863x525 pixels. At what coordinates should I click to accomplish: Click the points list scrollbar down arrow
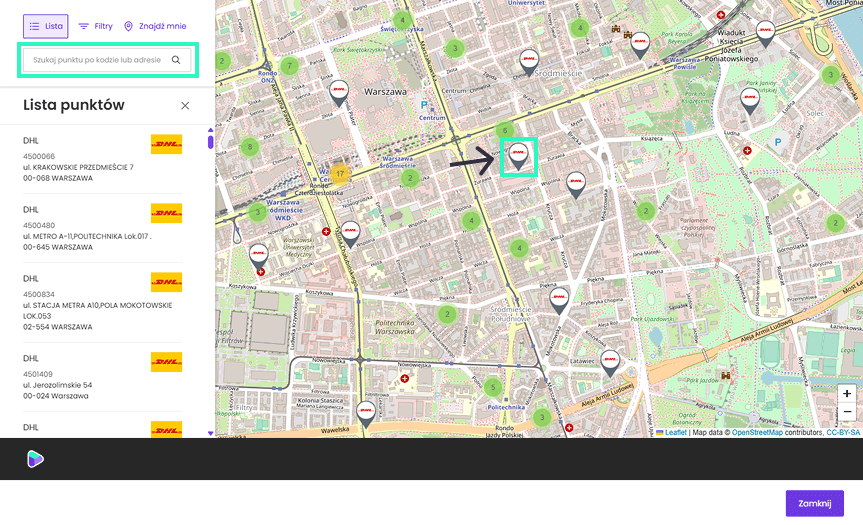pos(210,433)
